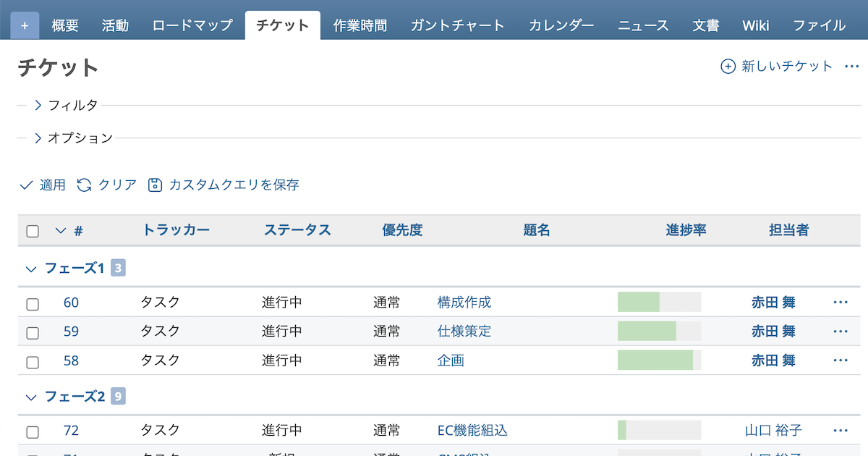Go to the Wiki tab
The width and height of the screenshot is (868, 456).
tap(755, 25)
